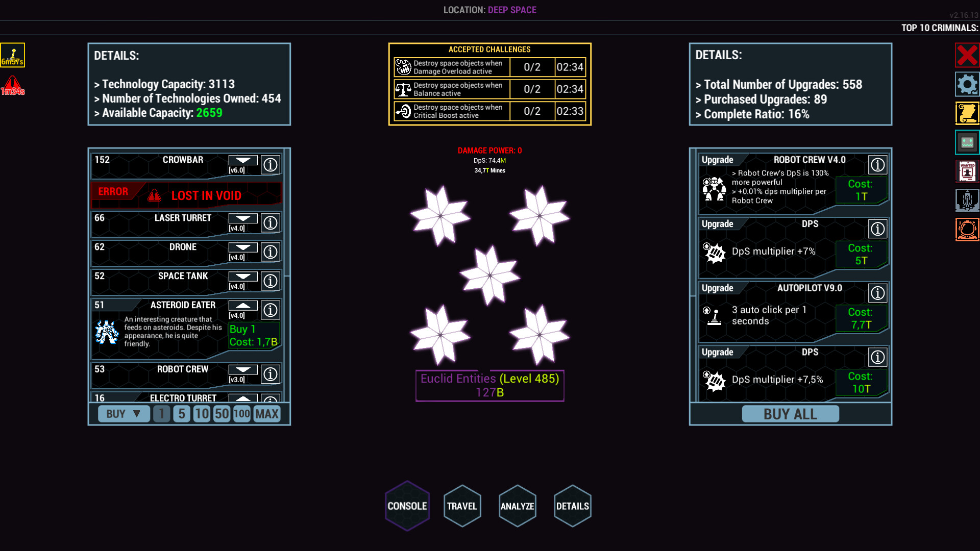This screenshot has width=980, height=551.
Task: Show info for Crowbar technology
Action: click(x=270, y=165)
